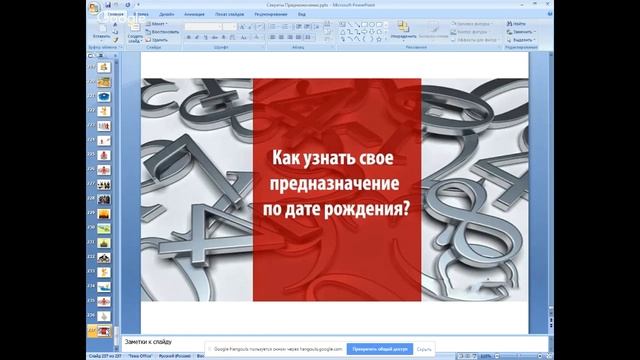Create a new slide via Создать слайд
Viewport: 640px width, 360px height.
135,33
